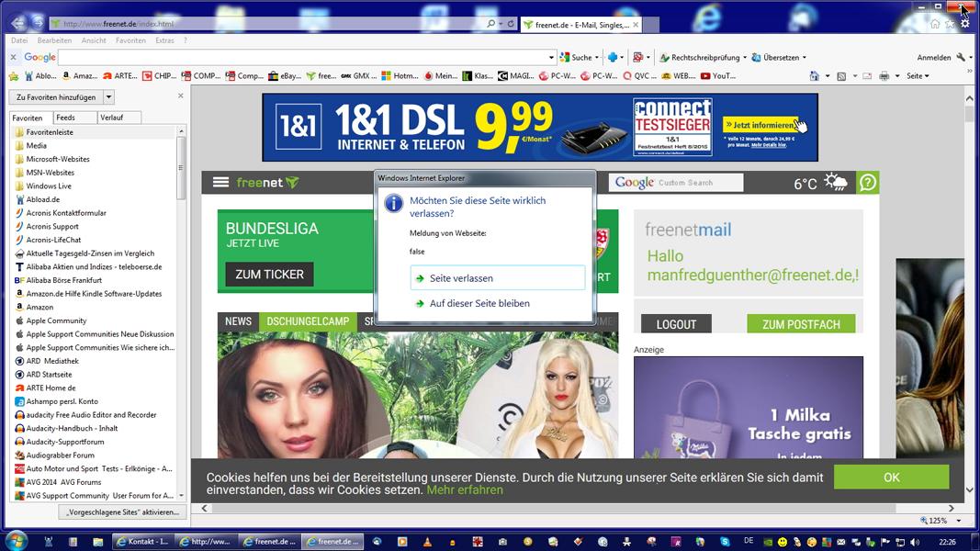The height and width of the screenshot is (551, 980).
Task: Close the Google toolbar with its X
Action: click(x=13, y=57)
